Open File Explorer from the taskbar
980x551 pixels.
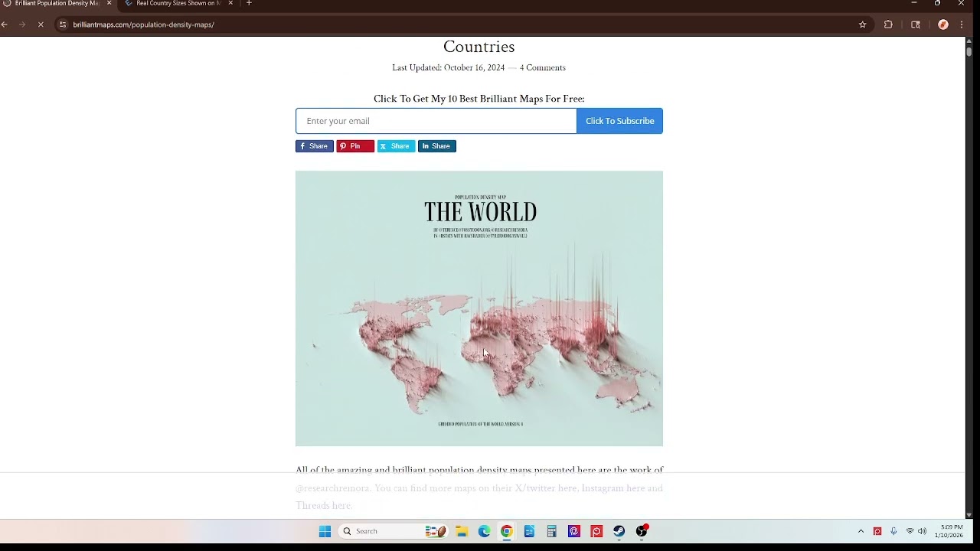[462, 531]
